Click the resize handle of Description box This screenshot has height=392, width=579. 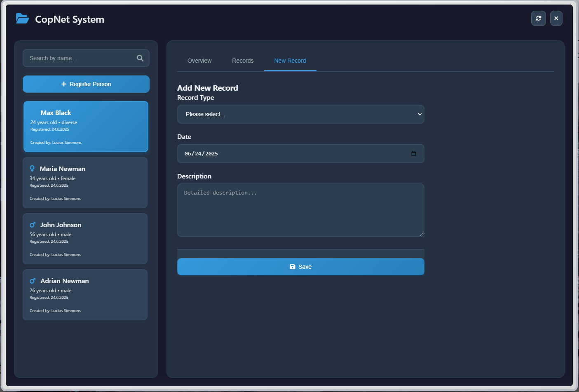pyautogui.click(x=421, y=234)
